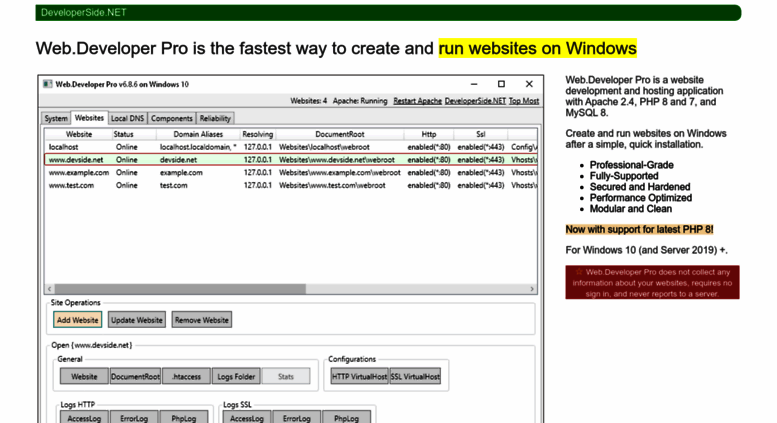Switch to the Components tab
Screen dimensions: 777x423
[x=171, y=118]
